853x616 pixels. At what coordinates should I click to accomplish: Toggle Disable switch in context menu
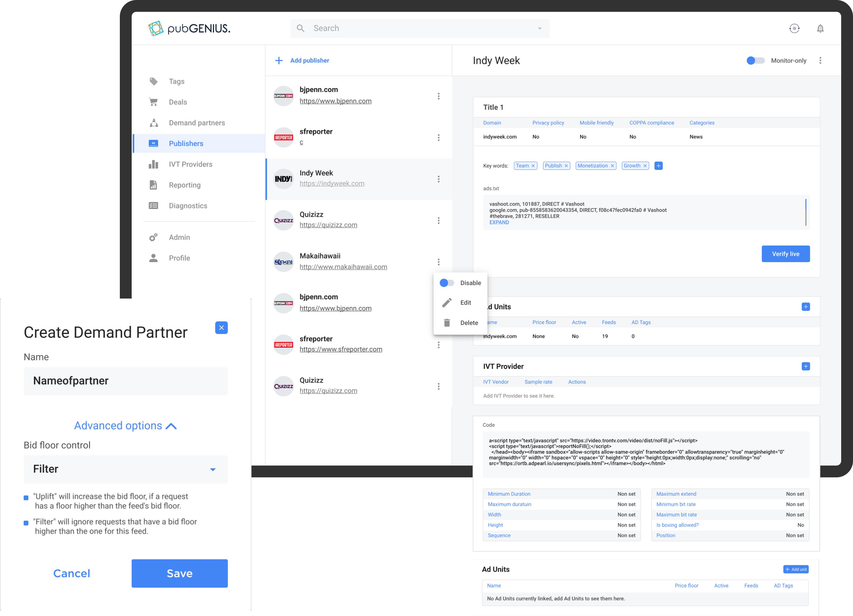click(447, 283)
